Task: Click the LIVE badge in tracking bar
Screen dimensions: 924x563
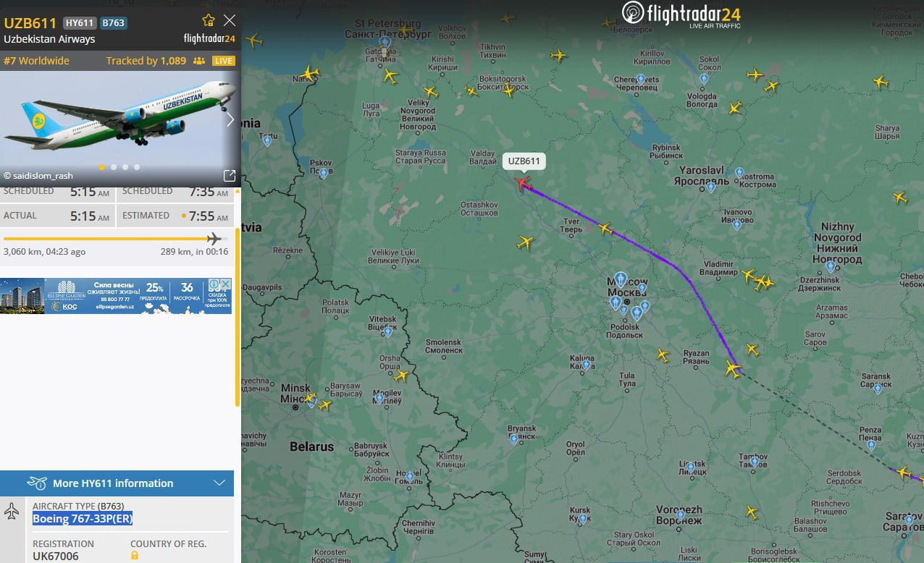Action: click(224, 61)
